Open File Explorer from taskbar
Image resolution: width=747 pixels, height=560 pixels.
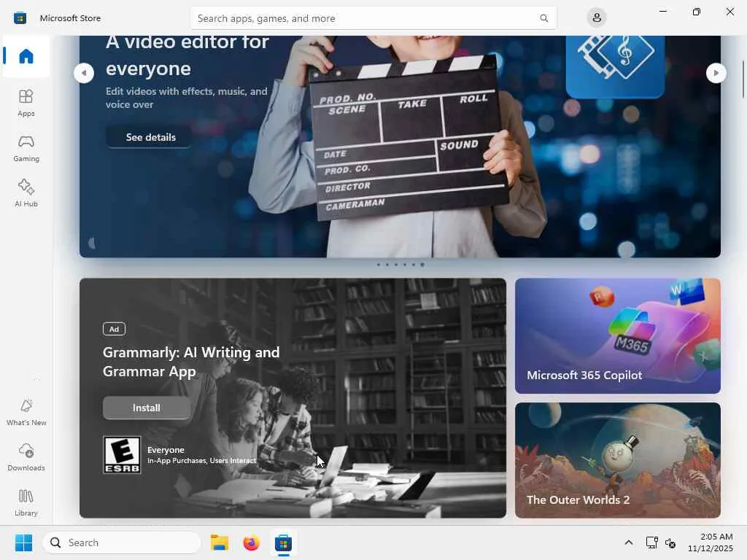pos(220,542)
